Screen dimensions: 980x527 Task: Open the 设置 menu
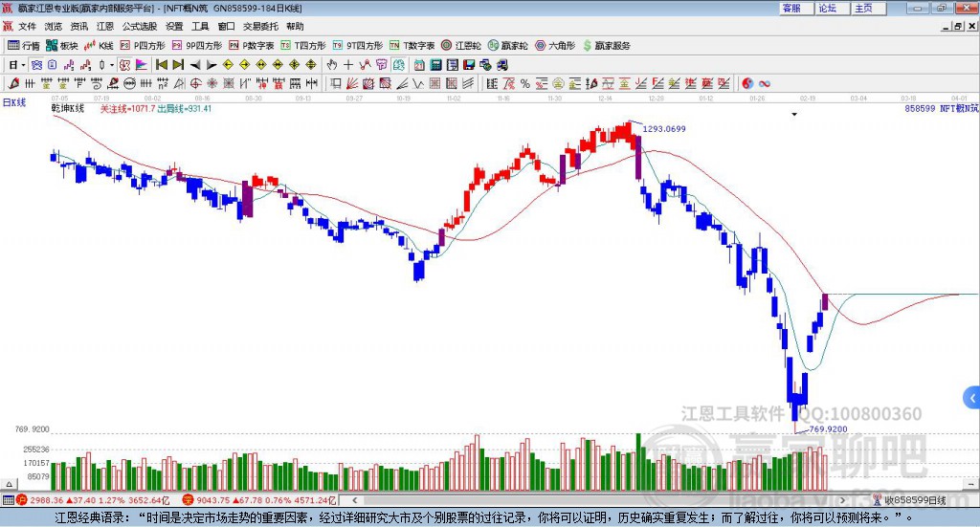click(x=174, y=26)
